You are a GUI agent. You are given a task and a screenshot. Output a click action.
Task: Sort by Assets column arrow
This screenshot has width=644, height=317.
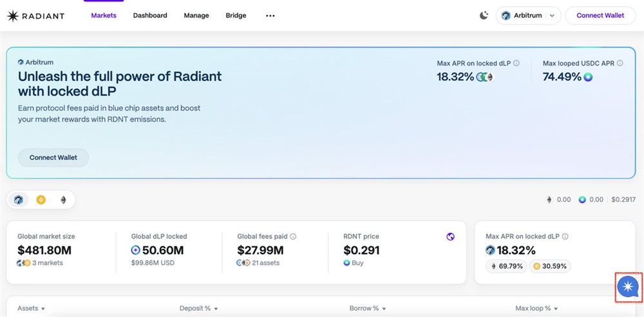click(x=43, y=309)
